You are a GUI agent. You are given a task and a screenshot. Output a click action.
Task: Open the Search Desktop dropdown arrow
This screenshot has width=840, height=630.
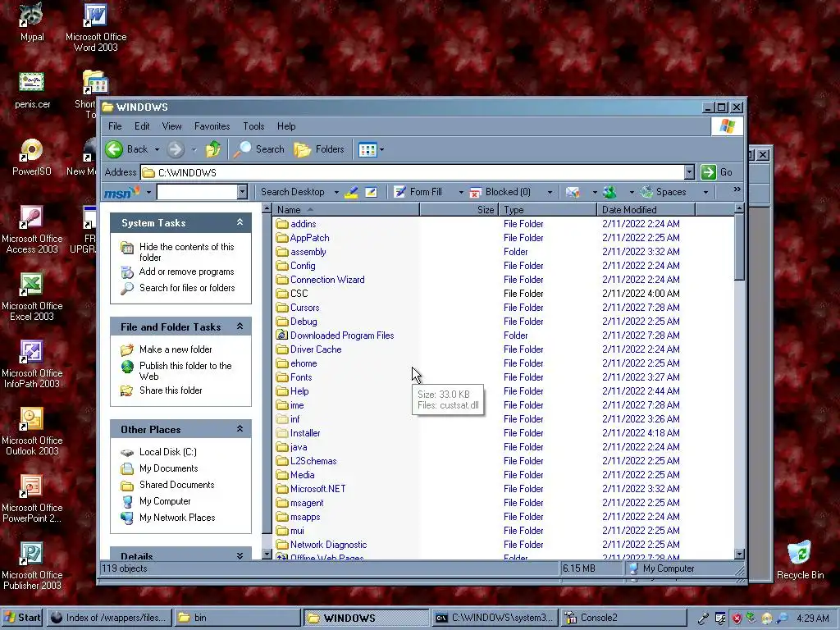coord(336,192)
